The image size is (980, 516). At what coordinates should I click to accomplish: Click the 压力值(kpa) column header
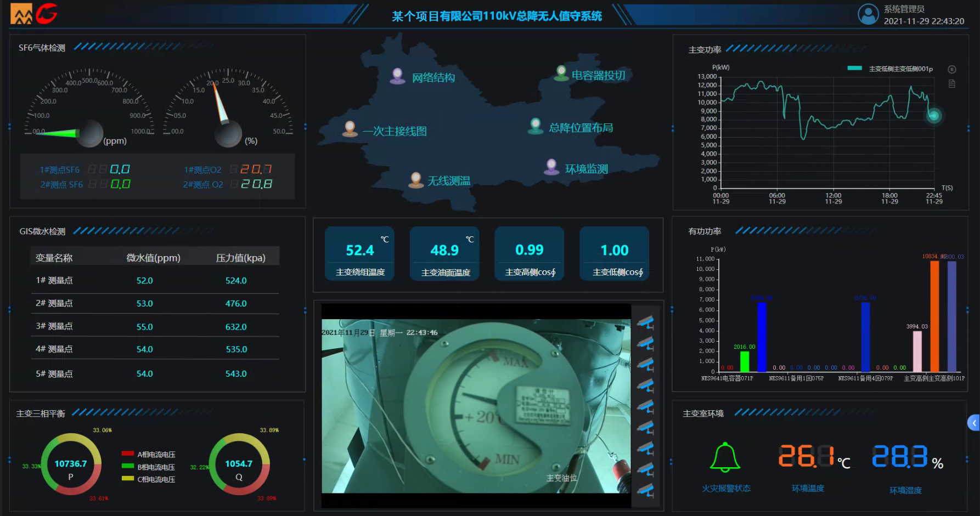tap(240, 258)
